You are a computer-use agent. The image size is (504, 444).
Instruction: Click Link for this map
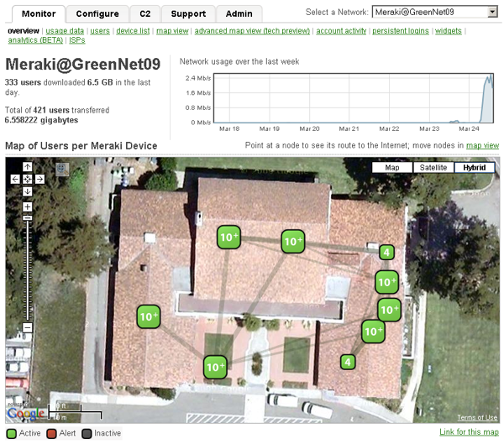coord(469,431)
